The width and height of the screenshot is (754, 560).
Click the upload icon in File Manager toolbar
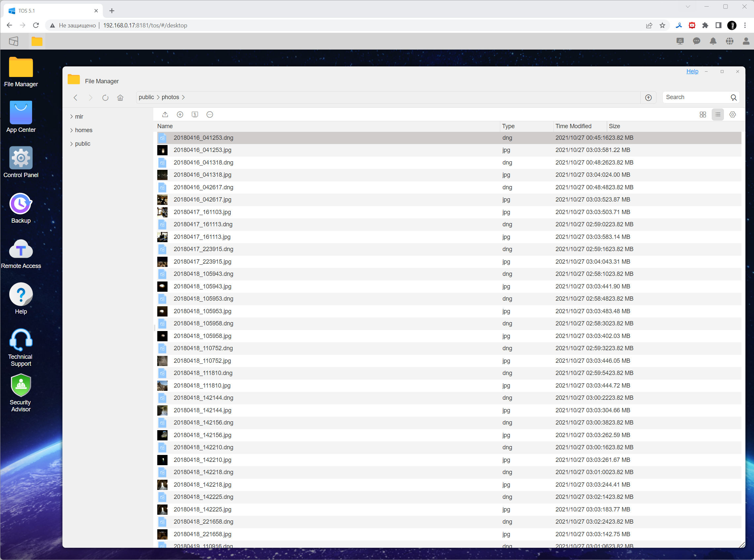click(x=165, y=115)
